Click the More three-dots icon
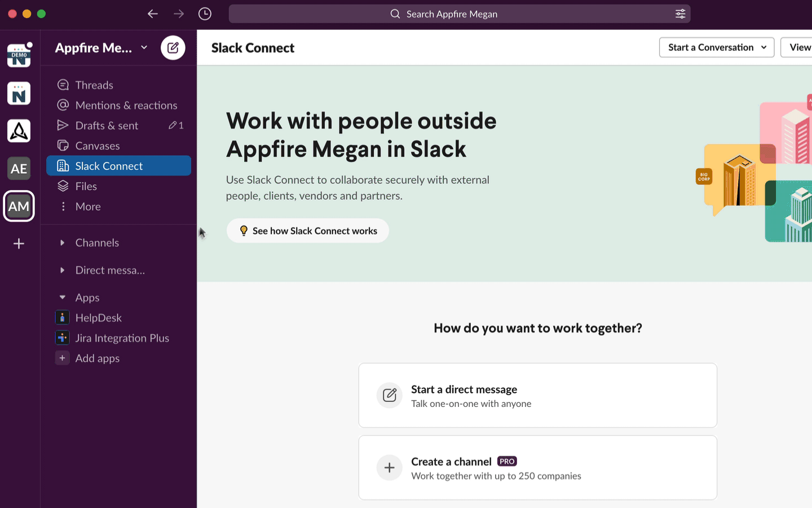This screenshot has width=812, height=508. tap(63, 207)
